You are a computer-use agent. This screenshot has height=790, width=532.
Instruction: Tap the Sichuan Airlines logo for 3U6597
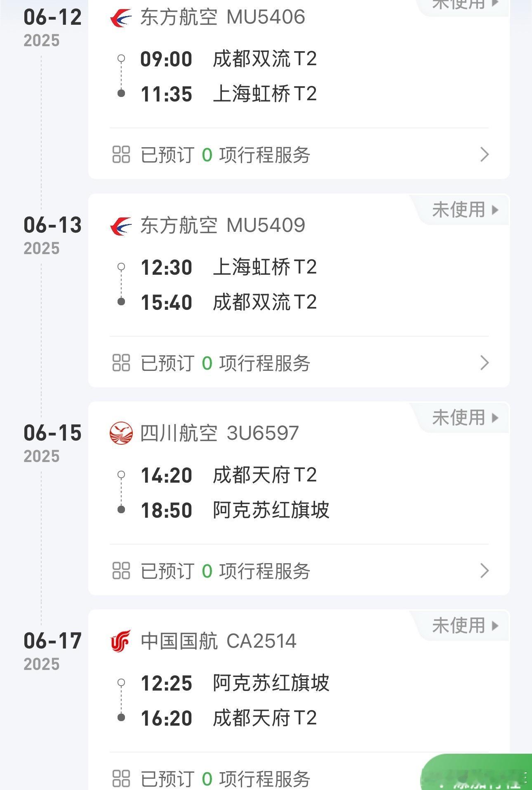pyautogui.click(x=121, y=433)
